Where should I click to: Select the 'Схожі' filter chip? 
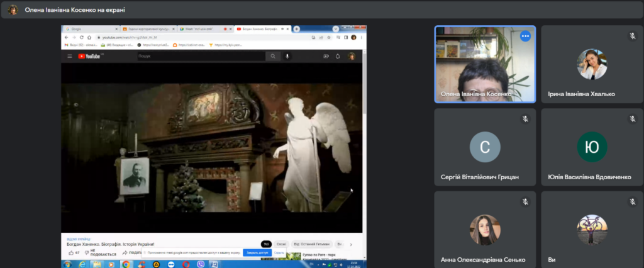click(282, 244)
